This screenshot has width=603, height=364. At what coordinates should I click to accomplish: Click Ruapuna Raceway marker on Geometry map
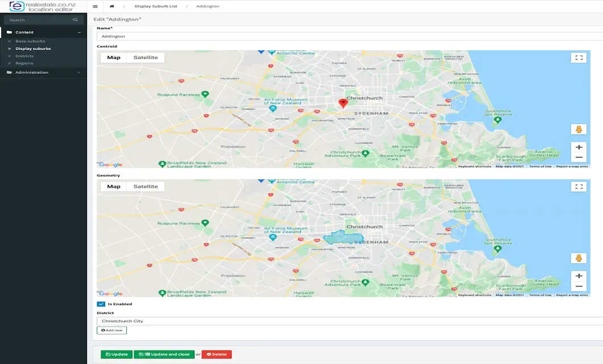tap(205, 223)
